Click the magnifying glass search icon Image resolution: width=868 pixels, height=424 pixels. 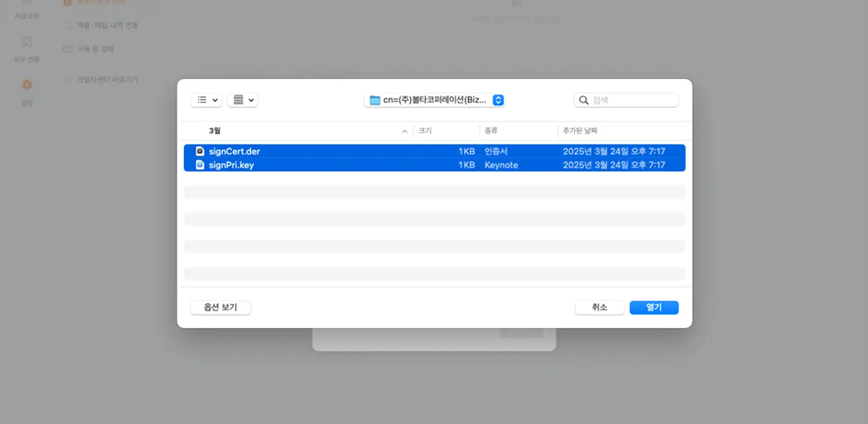click(584, 100)
